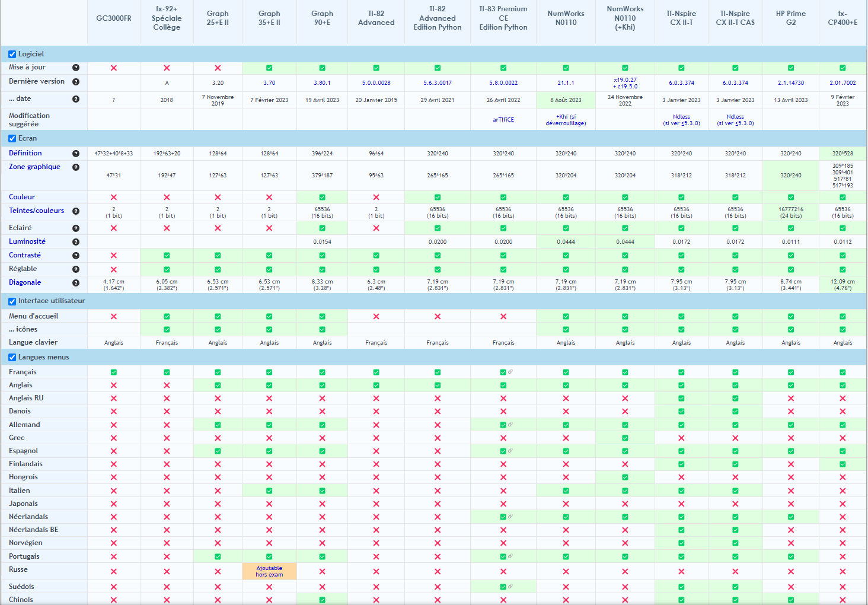Open version 21.1.1 link for NumWorks N0110
This screenshot has width=868, height=605.
(566, 83)
